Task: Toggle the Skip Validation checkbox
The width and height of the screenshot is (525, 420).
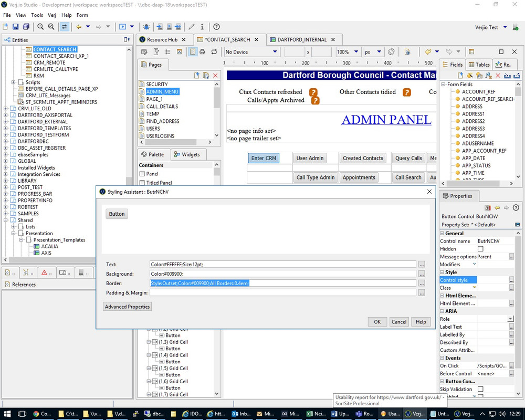Action: 480,389
